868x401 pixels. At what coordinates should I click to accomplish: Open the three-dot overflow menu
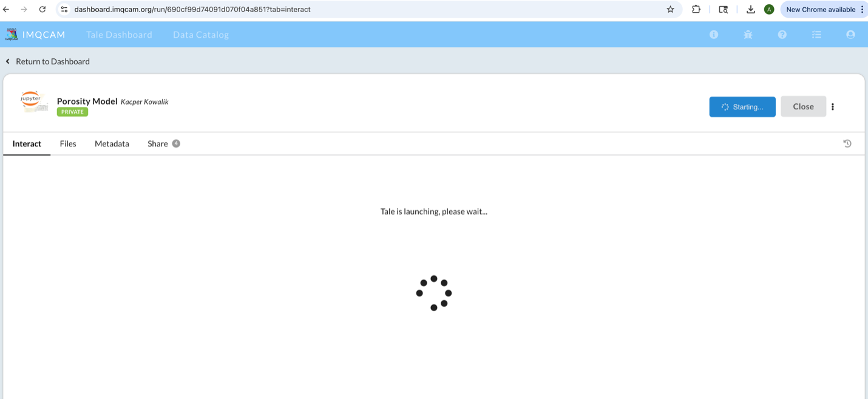(832, 106)
